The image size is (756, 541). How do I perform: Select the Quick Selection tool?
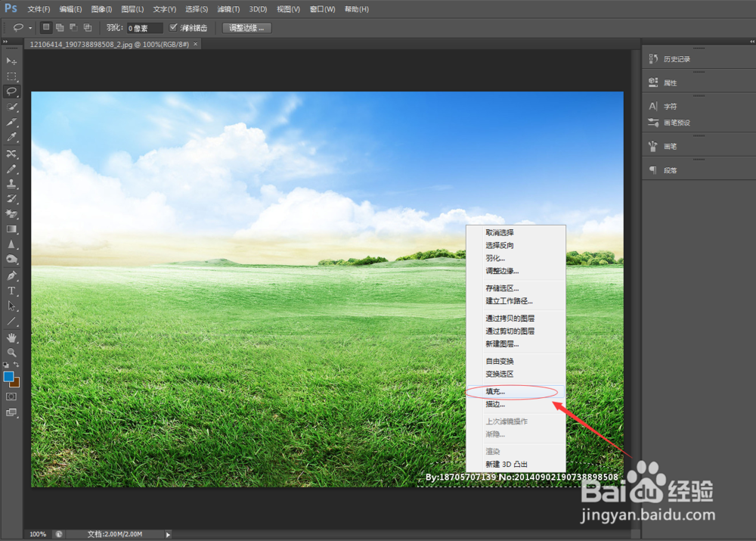coord(11,107)
